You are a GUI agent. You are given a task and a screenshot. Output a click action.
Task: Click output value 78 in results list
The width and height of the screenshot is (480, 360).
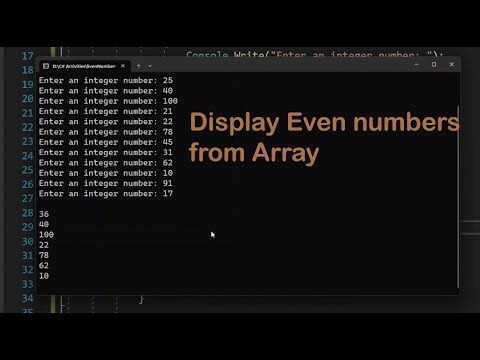(44, 256)
